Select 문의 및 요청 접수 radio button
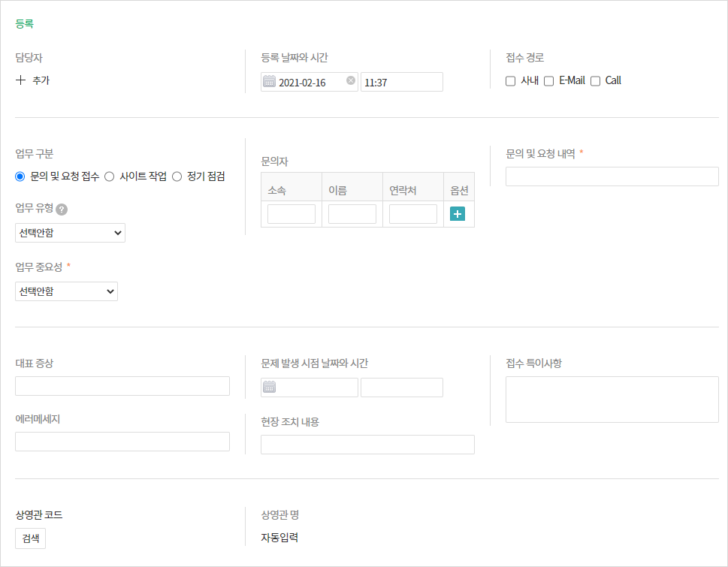Screen dimensions: 728x567 (20, 176)
